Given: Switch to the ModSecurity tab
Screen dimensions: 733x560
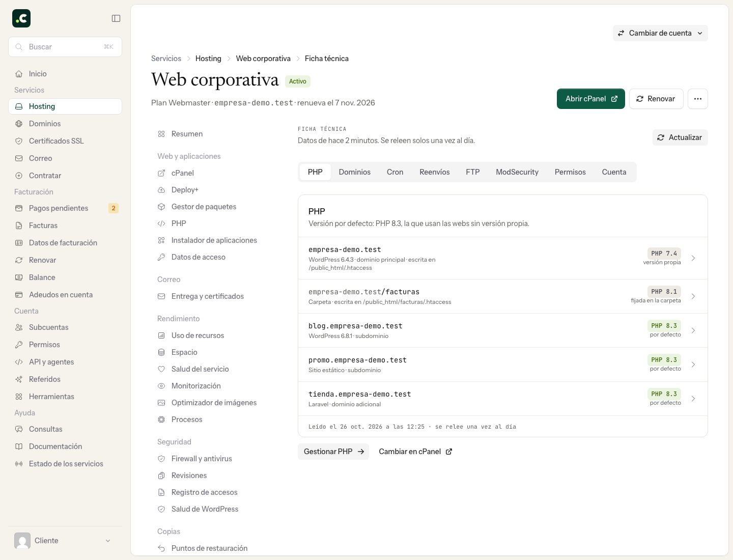Looking at the screenshot, I should point(517,172).
